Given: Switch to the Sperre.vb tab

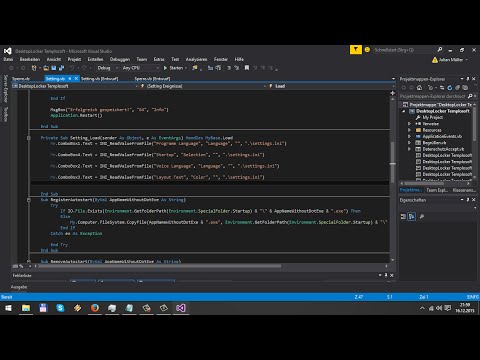Looking at the screenshot, I should 21,79.
